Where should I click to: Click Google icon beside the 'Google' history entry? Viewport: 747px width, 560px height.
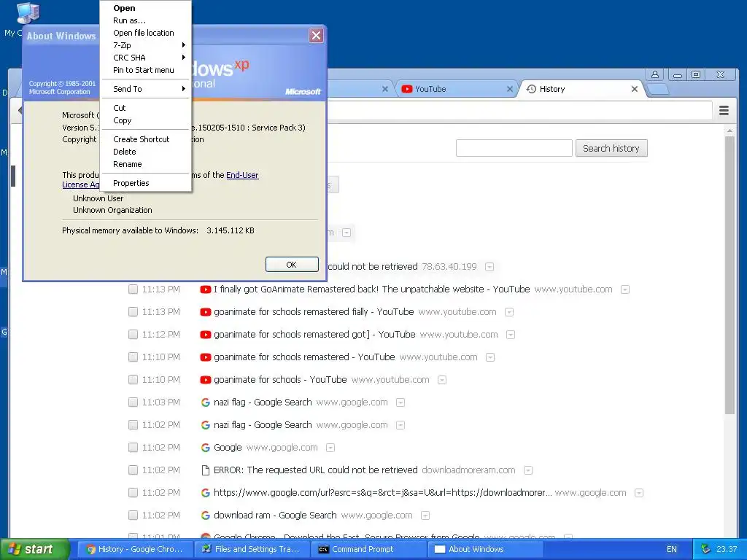point(205,448)
